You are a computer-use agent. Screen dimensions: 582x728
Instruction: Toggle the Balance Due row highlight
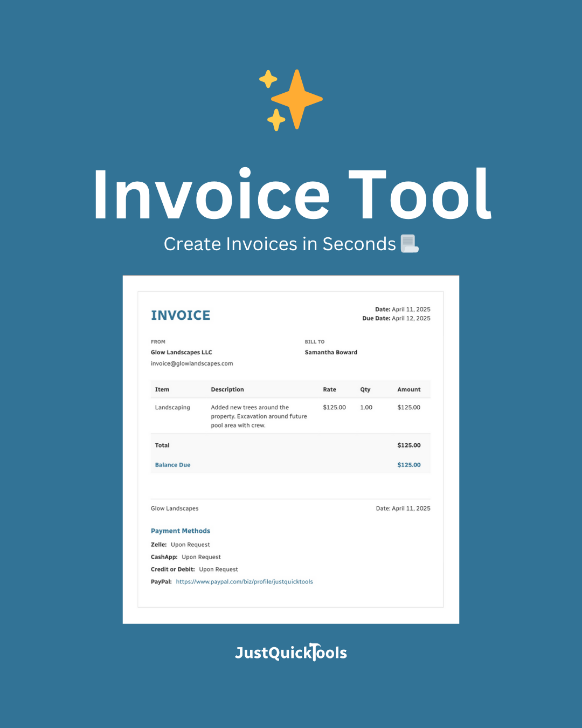point(172,464)
